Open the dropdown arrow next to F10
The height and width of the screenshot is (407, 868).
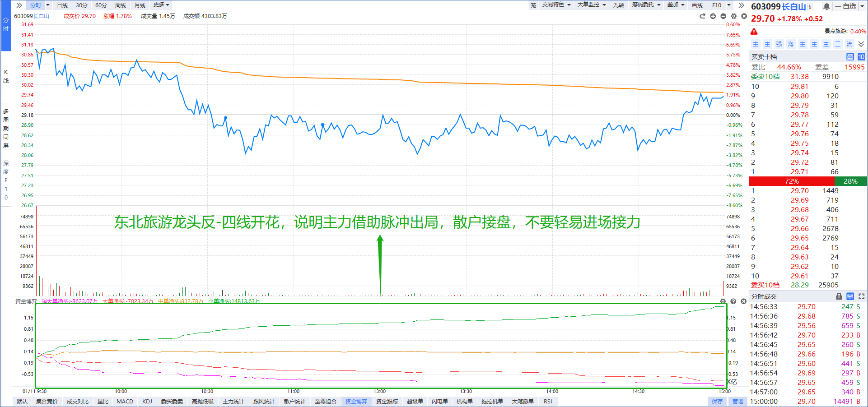coord(729,5)
